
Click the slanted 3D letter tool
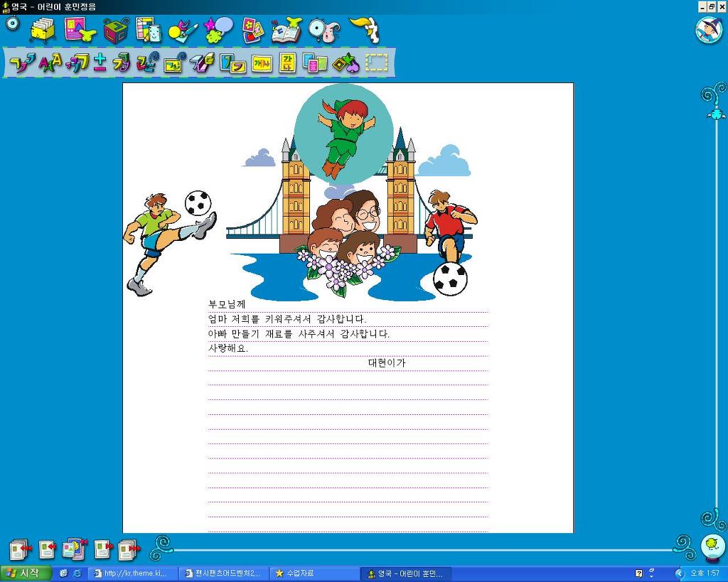[x=203, y=63]
